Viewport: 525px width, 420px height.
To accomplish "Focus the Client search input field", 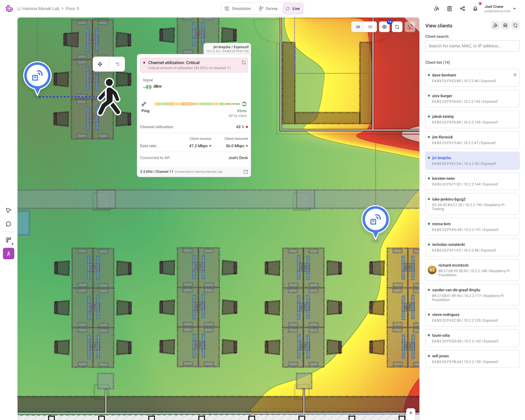I will (472, 46).
